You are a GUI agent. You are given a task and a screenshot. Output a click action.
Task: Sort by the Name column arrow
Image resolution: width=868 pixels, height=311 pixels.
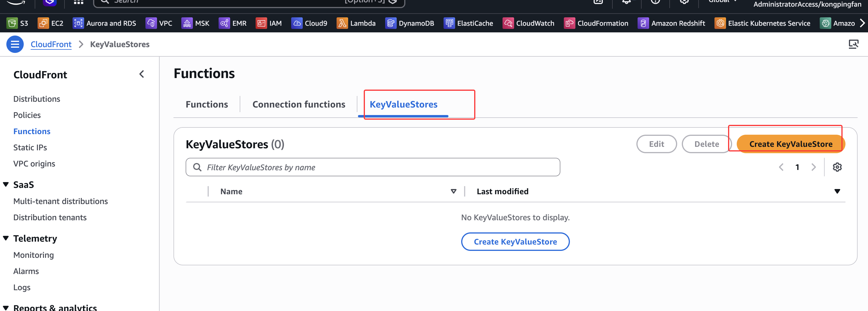[453, 191]
